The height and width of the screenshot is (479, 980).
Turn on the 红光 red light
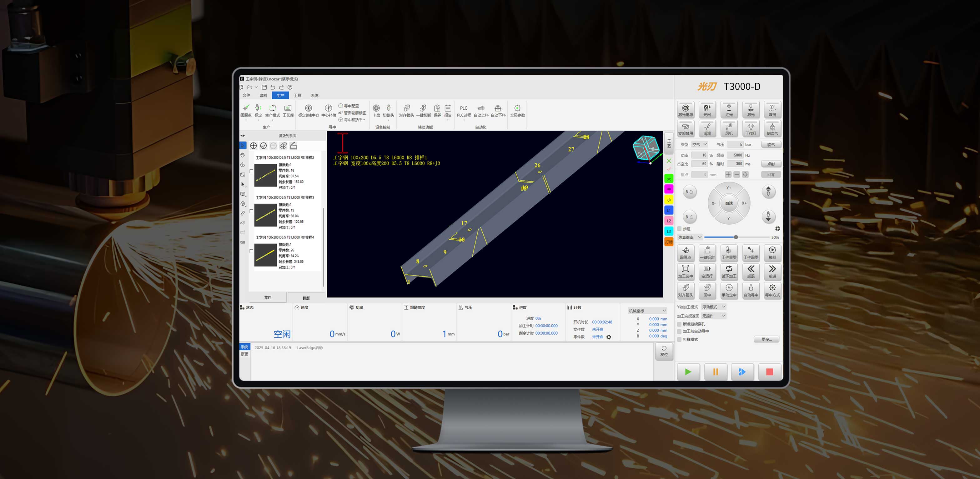729,109
